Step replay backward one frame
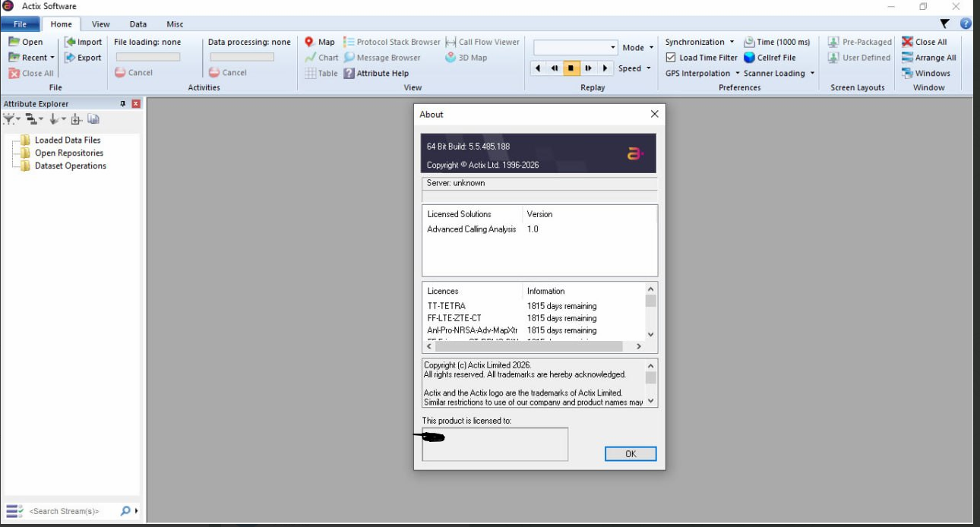Screen dimensions: 980x527 [x=555, y=68]
